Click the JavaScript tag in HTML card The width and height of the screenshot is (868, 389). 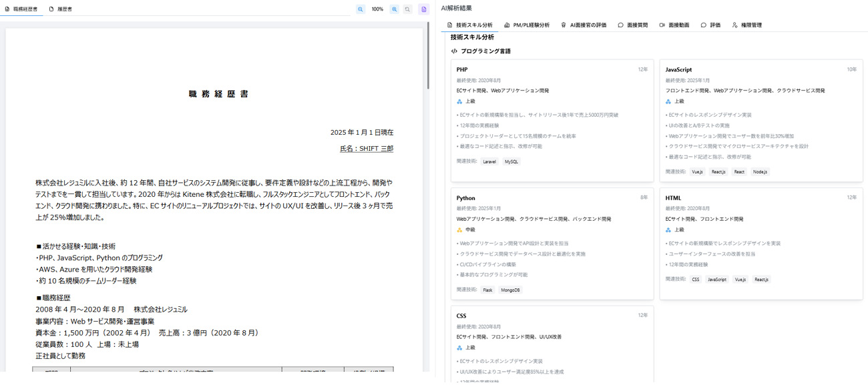(x=716, y=280)
